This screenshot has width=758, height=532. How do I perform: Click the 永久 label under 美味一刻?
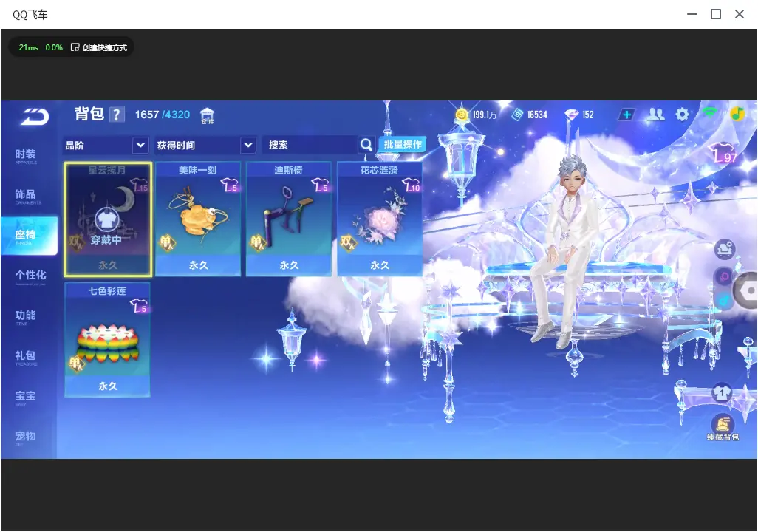coord(198,265)
